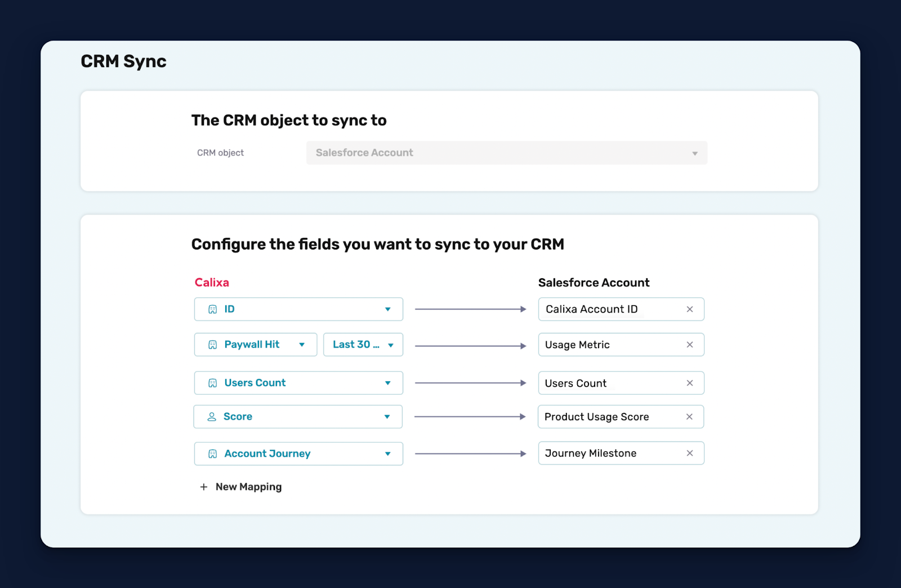
Task: Click the plus icon beside New Mapping
Action: click(204, 487)
